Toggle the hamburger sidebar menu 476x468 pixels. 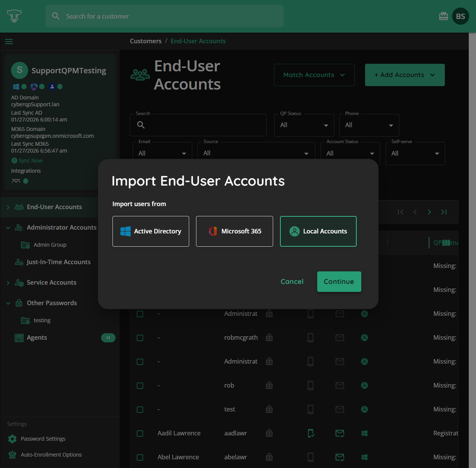pos(9,41)
